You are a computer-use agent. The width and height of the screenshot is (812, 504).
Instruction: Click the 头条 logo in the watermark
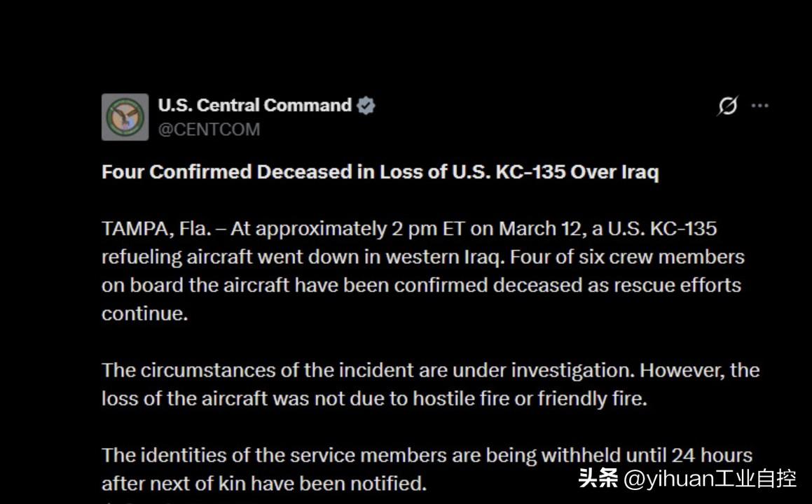coord(598,478)
